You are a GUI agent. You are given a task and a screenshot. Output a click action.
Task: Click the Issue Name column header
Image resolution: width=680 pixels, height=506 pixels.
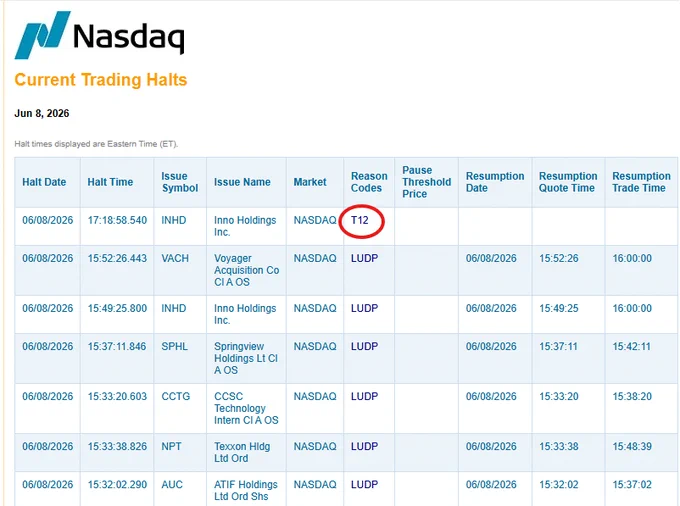(242, 182)
